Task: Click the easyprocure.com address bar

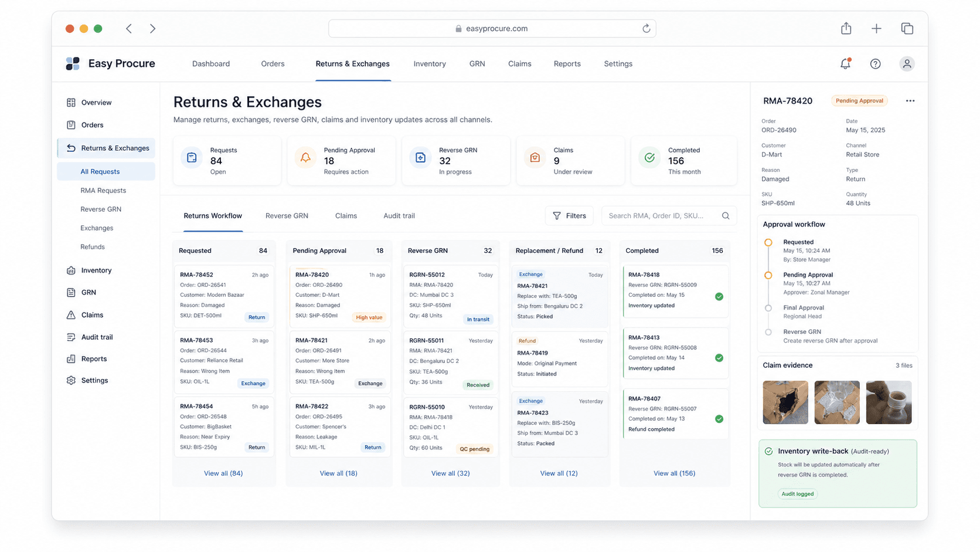Action: pos(492,28)
